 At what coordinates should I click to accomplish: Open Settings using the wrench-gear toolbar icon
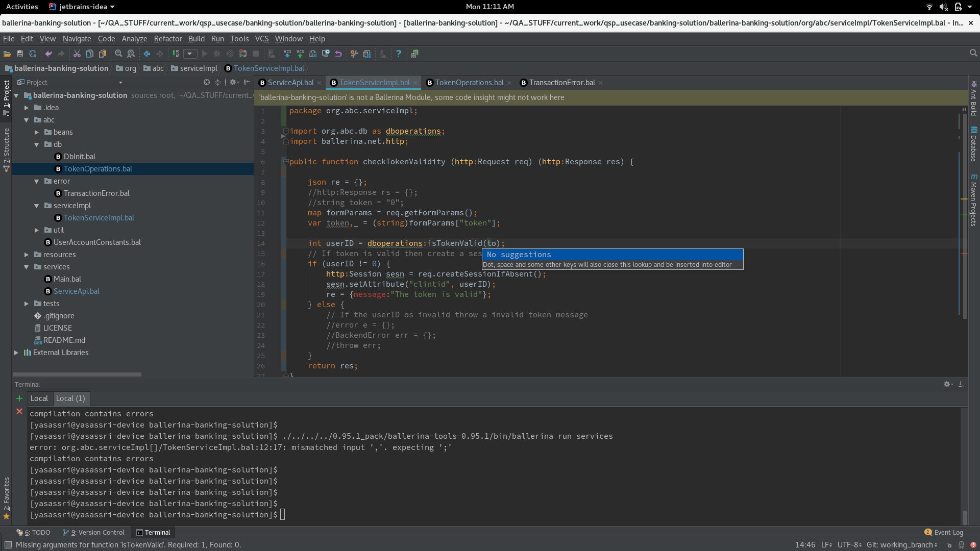tap(354, 54)
